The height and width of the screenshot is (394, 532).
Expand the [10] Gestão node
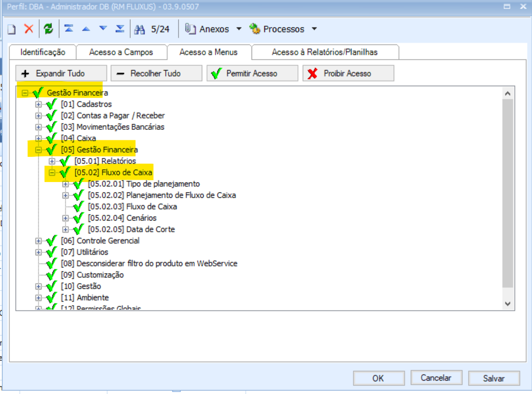[38, 286]
